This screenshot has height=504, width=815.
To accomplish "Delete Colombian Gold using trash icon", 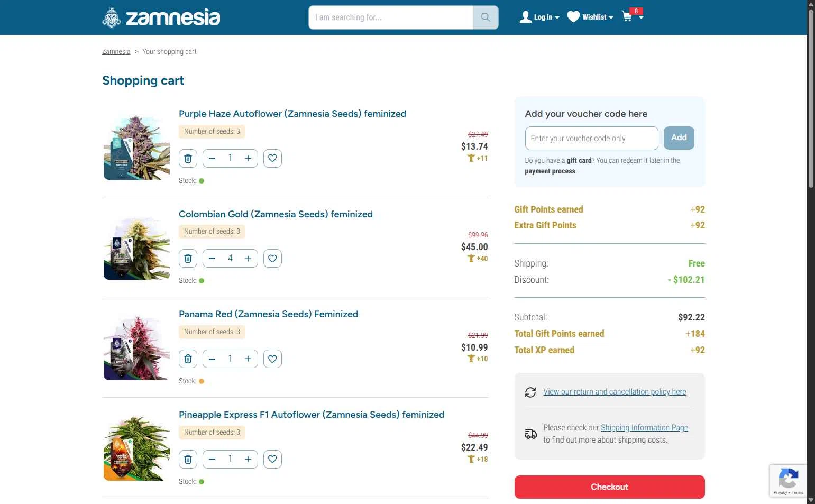I will pyautogui.click(x=188, y=259).
